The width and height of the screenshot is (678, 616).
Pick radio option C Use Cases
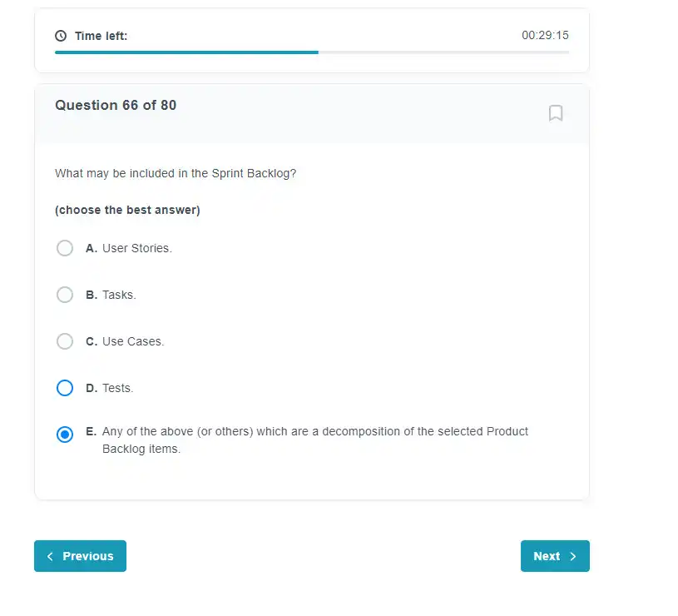tap(65, 341)
